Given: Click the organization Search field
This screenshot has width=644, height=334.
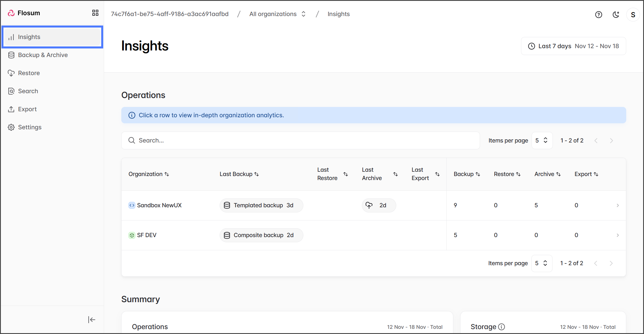Looking at the screenshot, I should pyautogui.click(x=300, y=140).
